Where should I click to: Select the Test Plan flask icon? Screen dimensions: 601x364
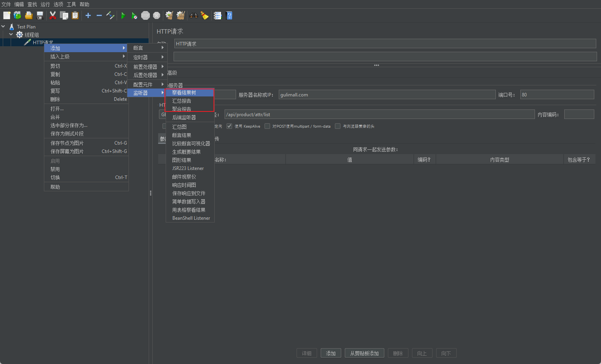click(x=11, y=26)
